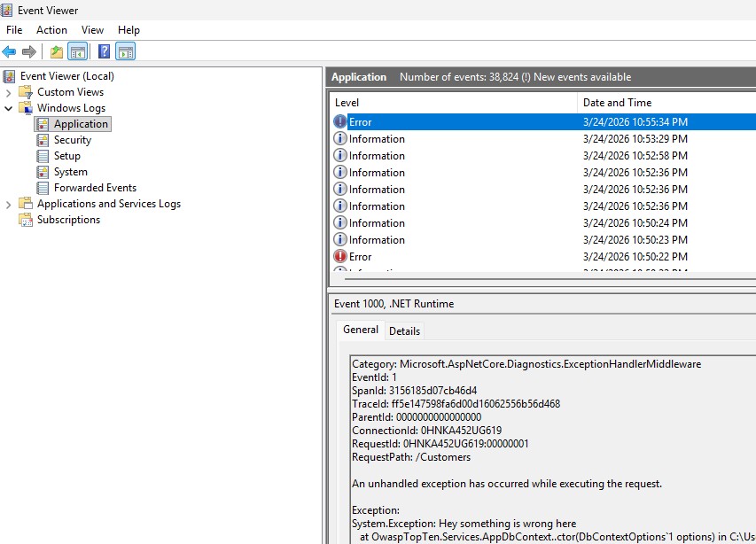The image size is (756, 544).
Task: Click the System.Exception message line
Action: pos(464,524)
